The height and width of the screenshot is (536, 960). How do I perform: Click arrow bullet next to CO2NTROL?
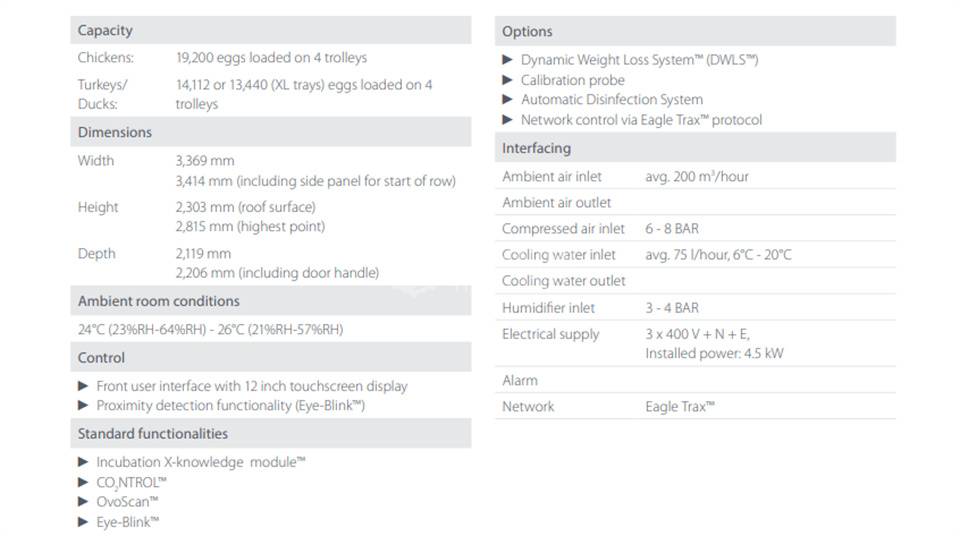tap(83, 482)
